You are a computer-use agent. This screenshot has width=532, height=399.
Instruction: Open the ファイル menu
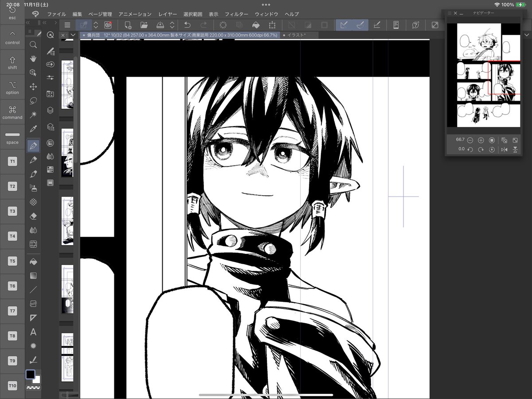[56, 14]
